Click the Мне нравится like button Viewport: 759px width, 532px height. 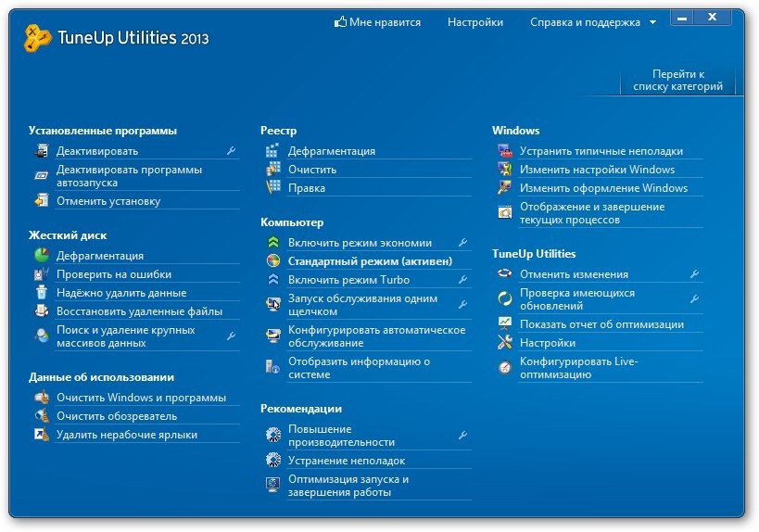click(x=377, y=22)
